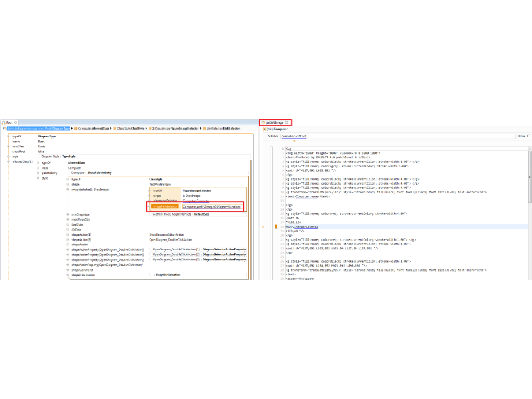The image size is (532, 399).
Task: Click the Class Style ClassStyle breadcrumb icon
Action: [115, 129]
